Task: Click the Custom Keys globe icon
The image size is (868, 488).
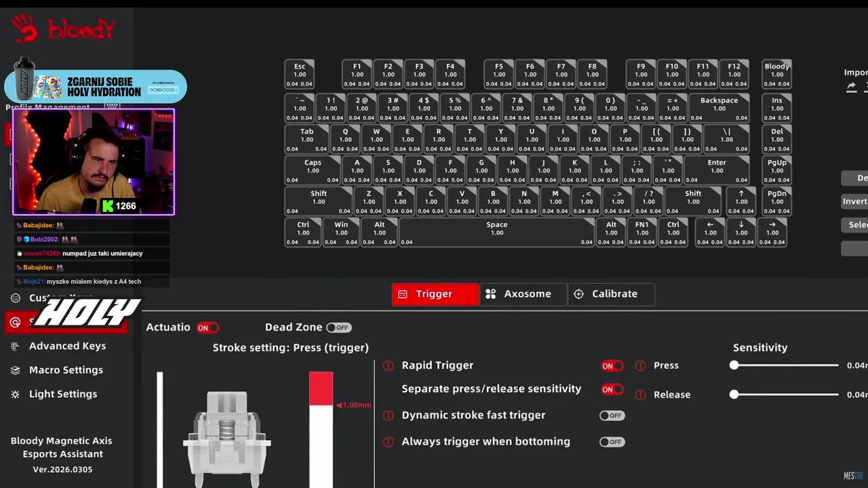Action: pos(16,298)
